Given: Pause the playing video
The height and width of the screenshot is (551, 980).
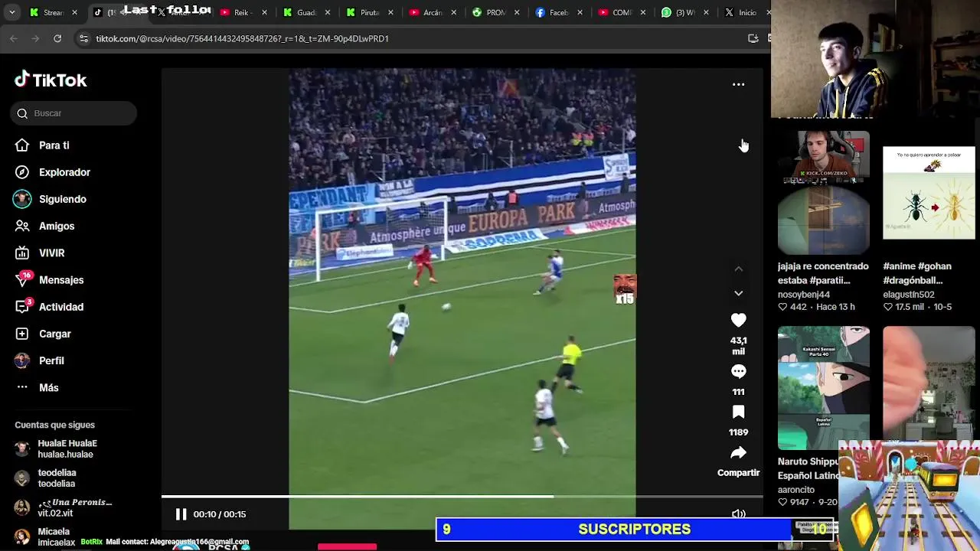Looking at the screenshot, I should (181, 514).
